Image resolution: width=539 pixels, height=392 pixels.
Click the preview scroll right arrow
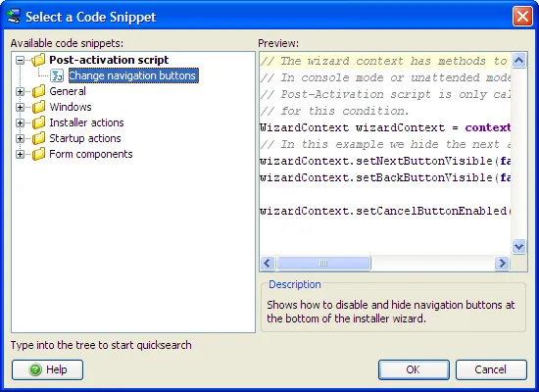click(502, 264)
